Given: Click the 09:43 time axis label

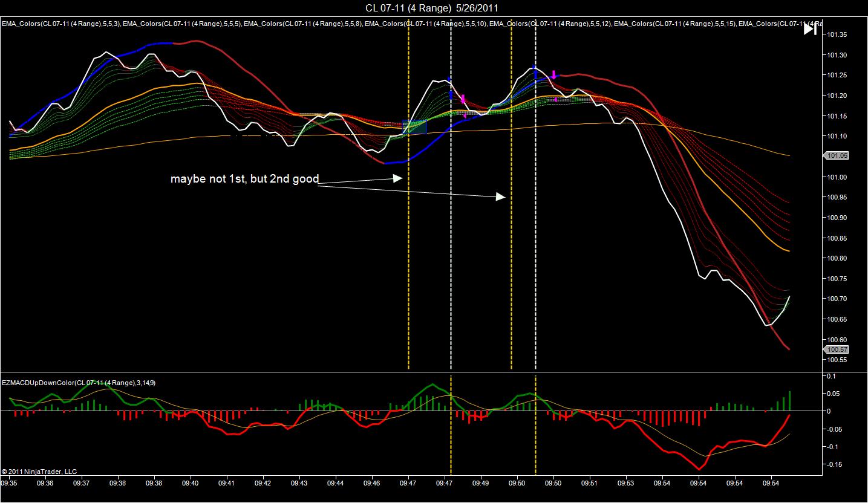Looking at the screenshot, I should click(x=299, y=484).
